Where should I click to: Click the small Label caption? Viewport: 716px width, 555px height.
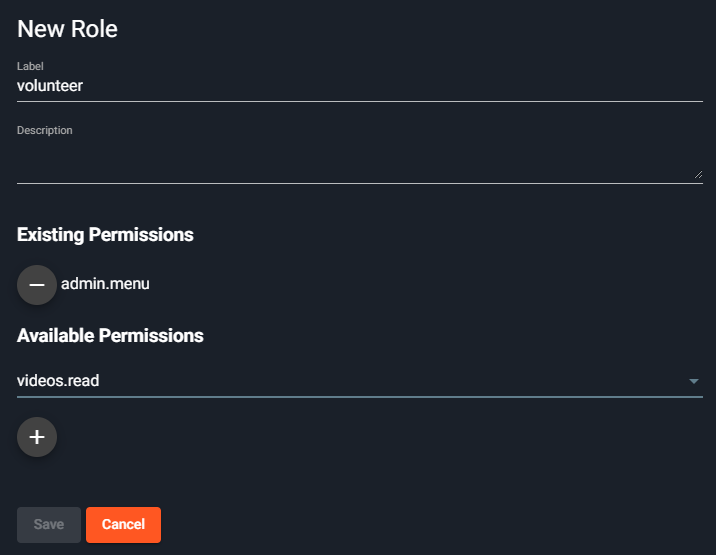click(x=30, y=66)
